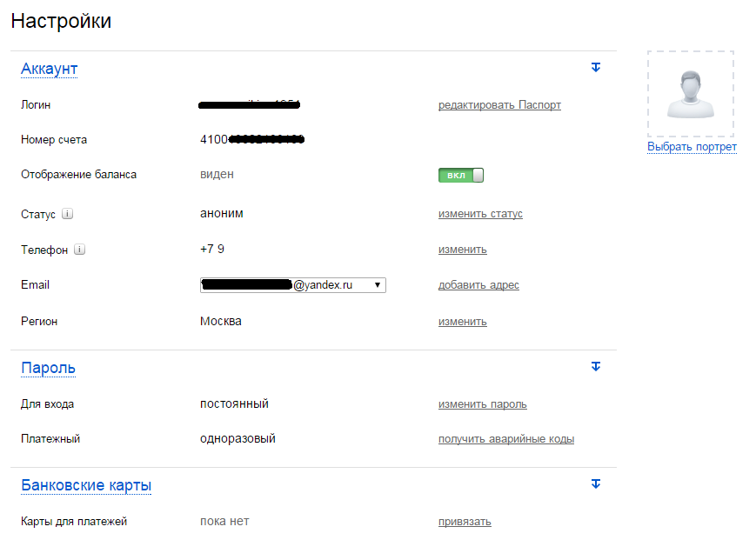Click Выбрать портрет link
The height and width of the screenshot is (540, 756).
(x=692, y=147)
